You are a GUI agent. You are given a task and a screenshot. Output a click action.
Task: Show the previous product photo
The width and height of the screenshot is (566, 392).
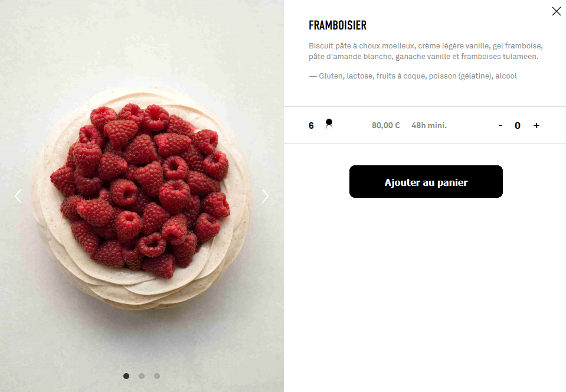click(x=18, y=196)
